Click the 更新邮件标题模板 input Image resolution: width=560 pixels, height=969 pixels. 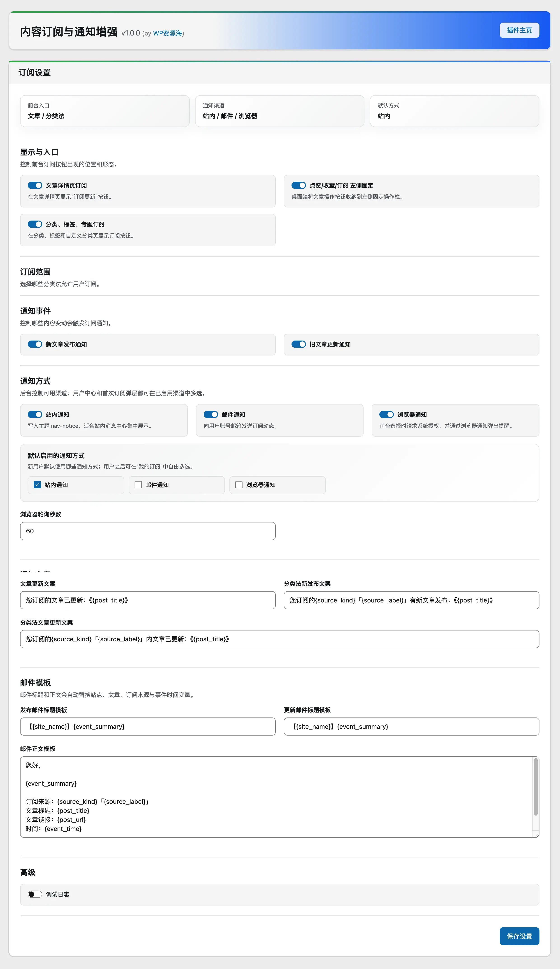pyautogui.click(x=411, y=726)
